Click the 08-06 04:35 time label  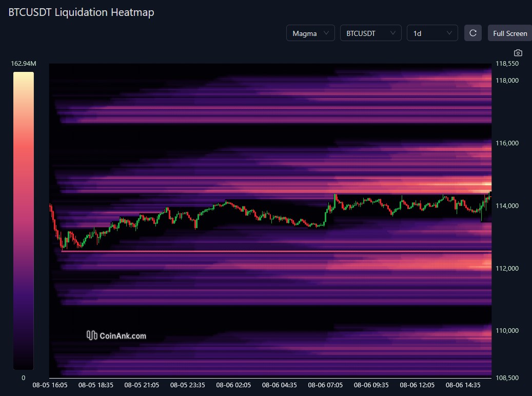click(279, 385)
